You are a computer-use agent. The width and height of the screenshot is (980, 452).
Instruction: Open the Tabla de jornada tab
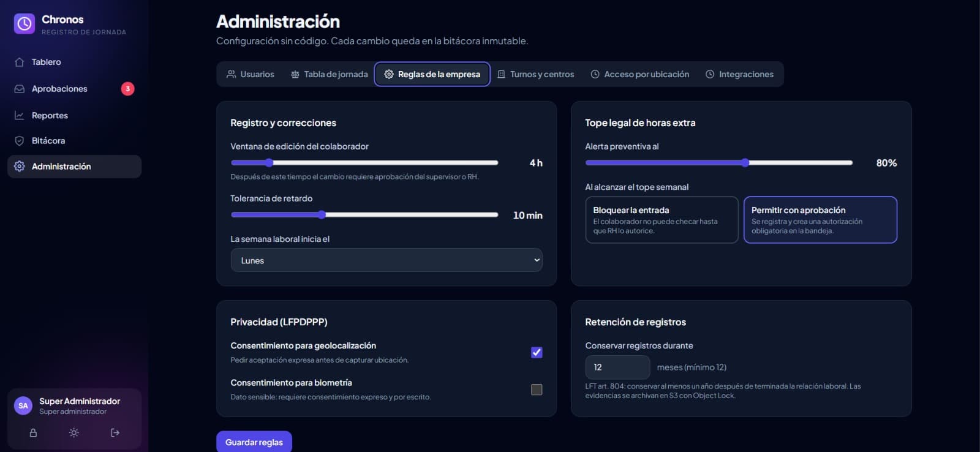[330, 74]
